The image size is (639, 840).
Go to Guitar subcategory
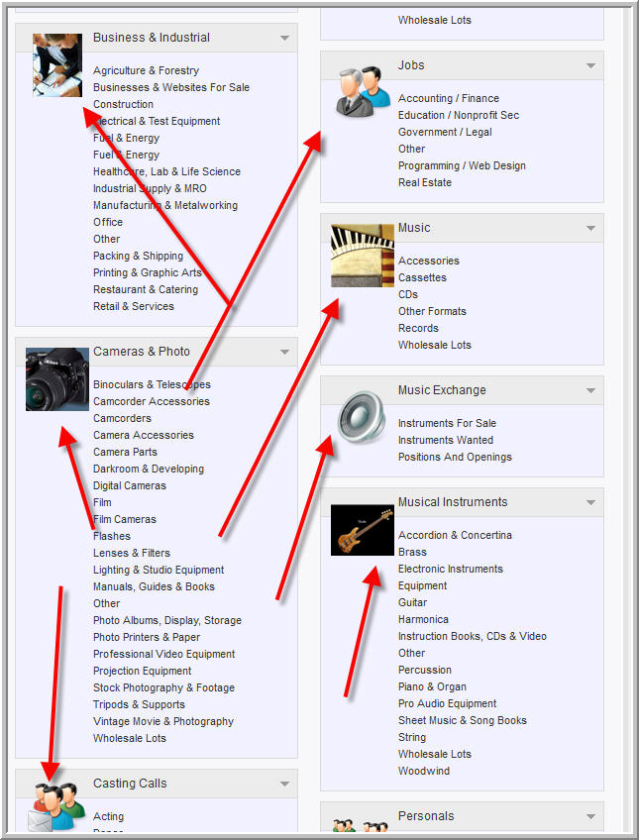tap(412, 602)
